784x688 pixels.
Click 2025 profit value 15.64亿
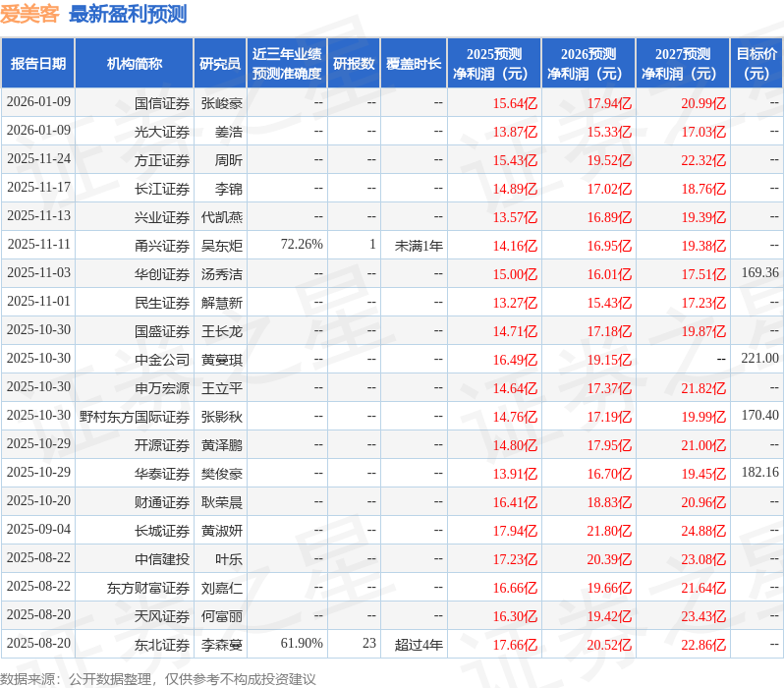tap(515, 103)
